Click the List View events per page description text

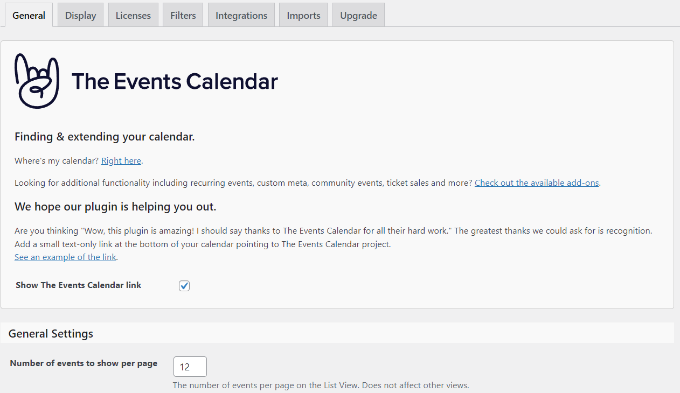tap(321, 385)
